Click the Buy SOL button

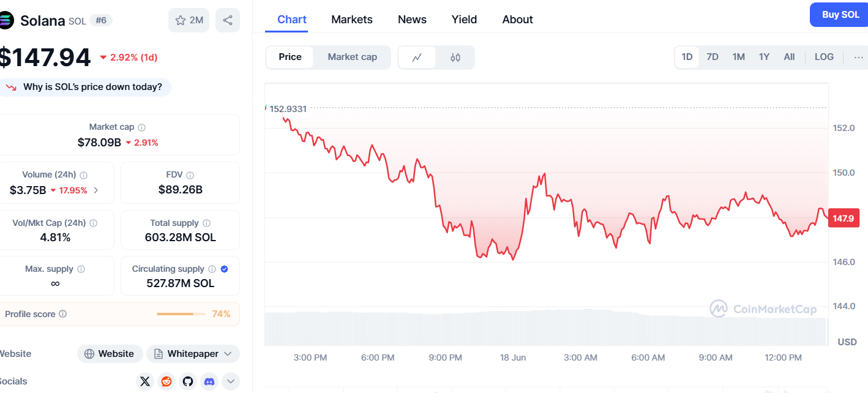pos(839,15)
